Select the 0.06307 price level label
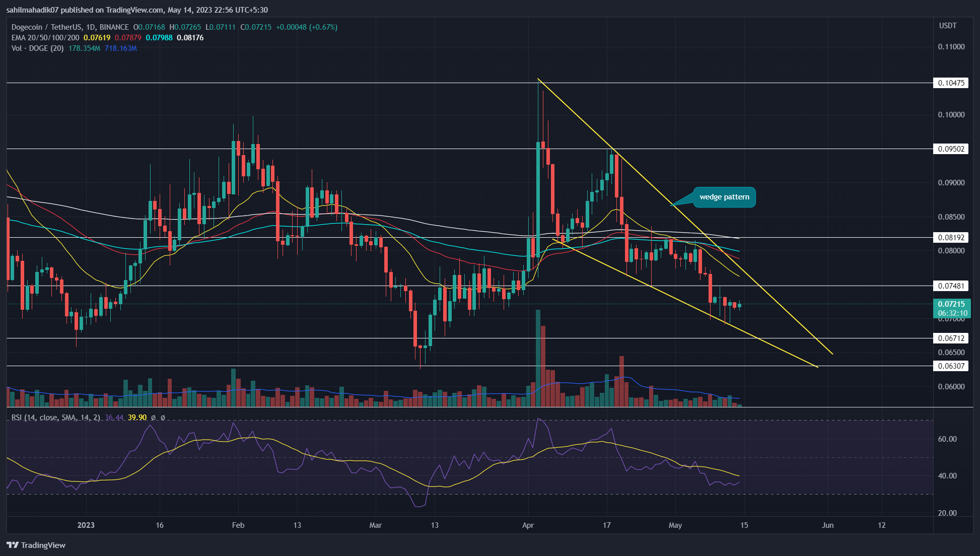980x556 pixels. coord(951,366)
